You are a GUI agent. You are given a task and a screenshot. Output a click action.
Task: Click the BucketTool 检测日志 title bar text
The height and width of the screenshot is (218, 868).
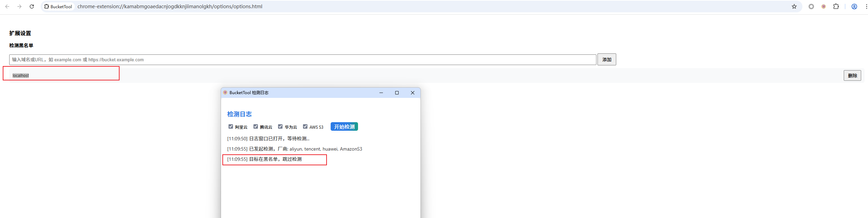[249, 93]
